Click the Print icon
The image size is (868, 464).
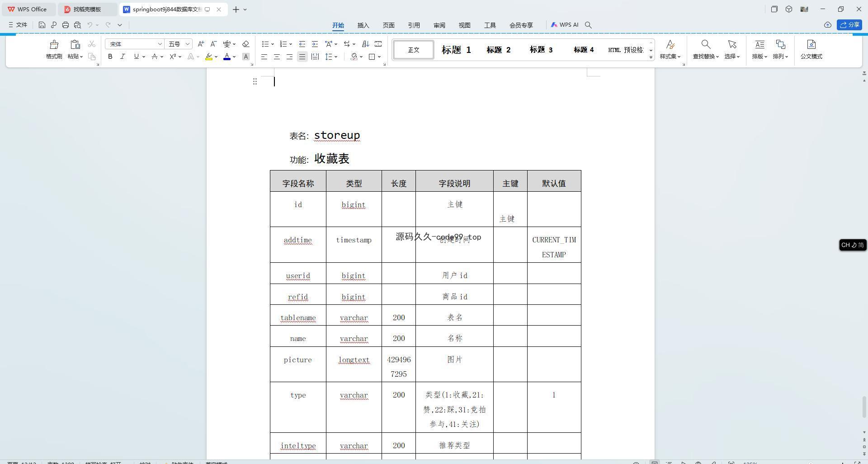coord(66,25)
